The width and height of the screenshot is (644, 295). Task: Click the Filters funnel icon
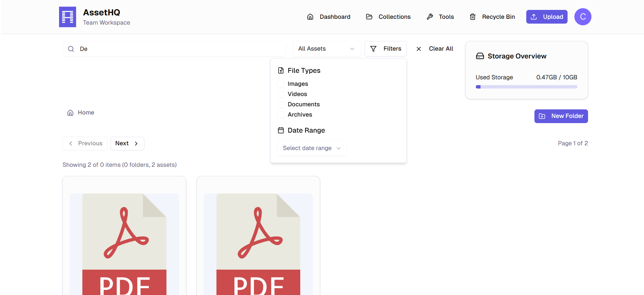click(373, 49)
